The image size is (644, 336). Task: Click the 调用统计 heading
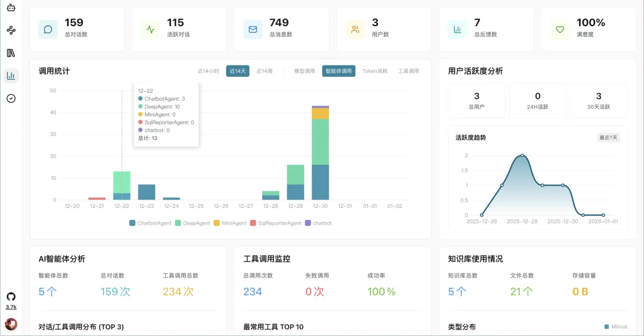(x=54, y=71)
